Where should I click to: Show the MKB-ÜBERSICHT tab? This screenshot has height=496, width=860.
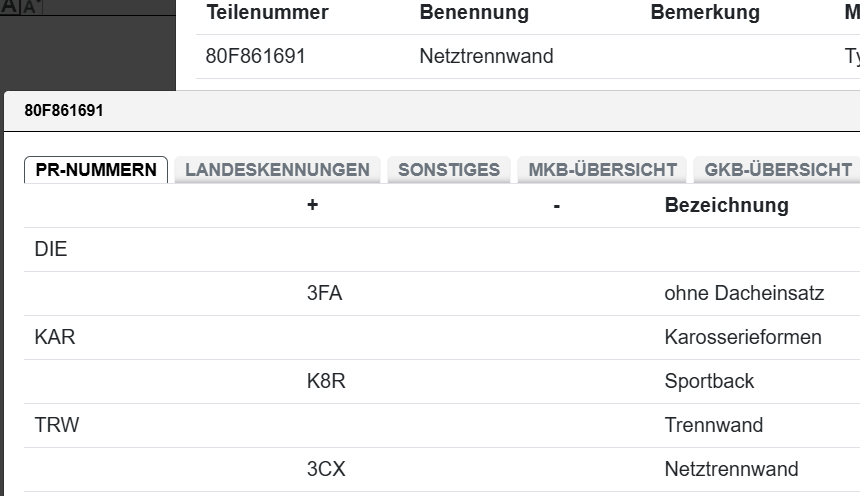[603, 170]
